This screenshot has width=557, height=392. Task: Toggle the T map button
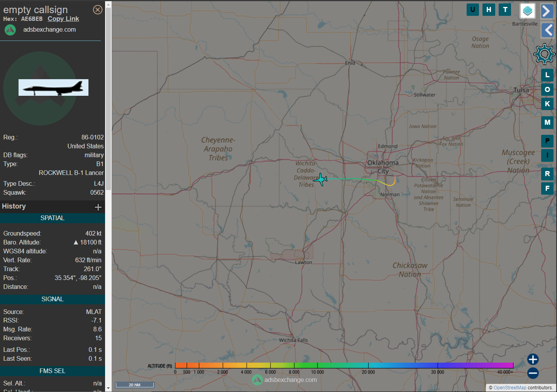(505, 10)
